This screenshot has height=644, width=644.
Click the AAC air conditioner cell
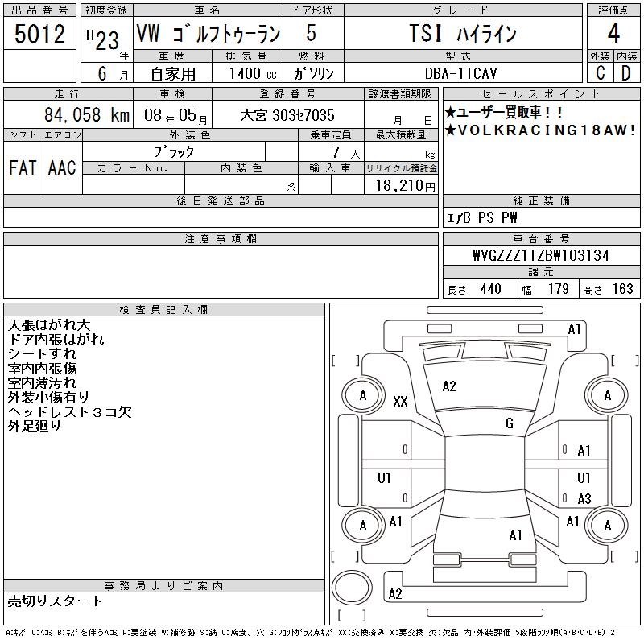coord(62,167)
